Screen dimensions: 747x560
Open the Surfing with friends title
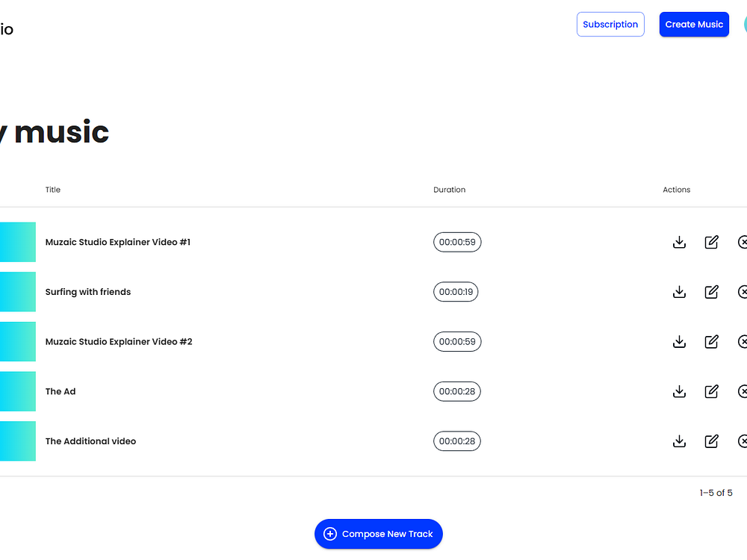pyautogui.click(x=88, y=292)
